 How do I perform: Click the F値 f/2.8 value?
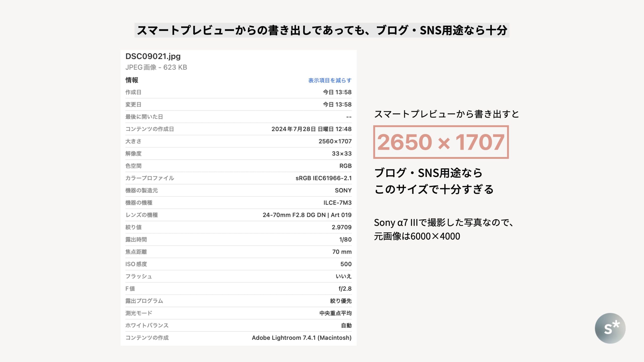click(345, 289)
